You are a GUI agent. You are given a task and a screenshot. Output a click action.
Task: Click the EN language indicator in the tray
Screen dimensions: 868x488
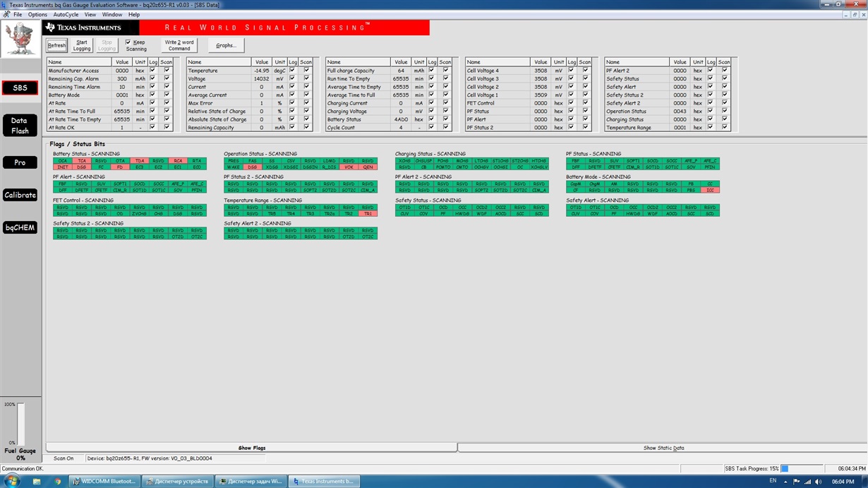tap(773, 481)
